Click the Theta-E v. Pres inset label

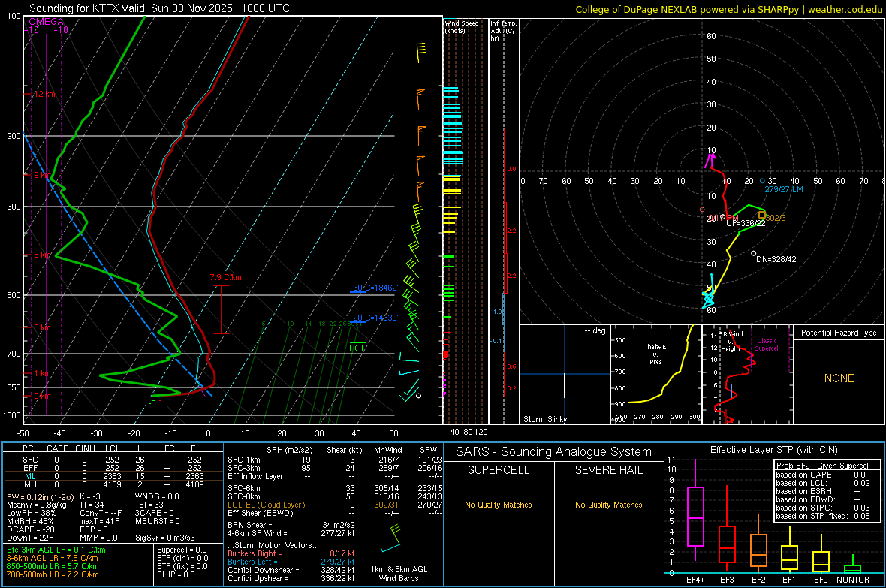[655, 354]
